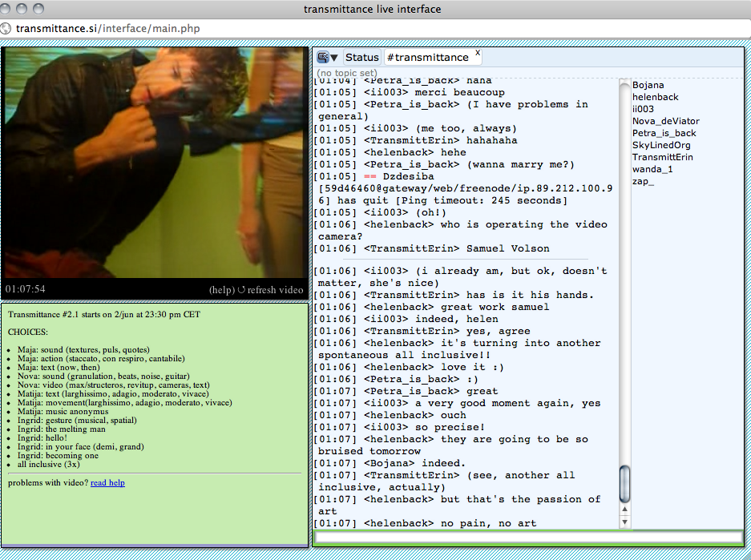751x560 pixels.
Task: Select user SkyLinedOrg in the nick list
Action: point(661,145)
